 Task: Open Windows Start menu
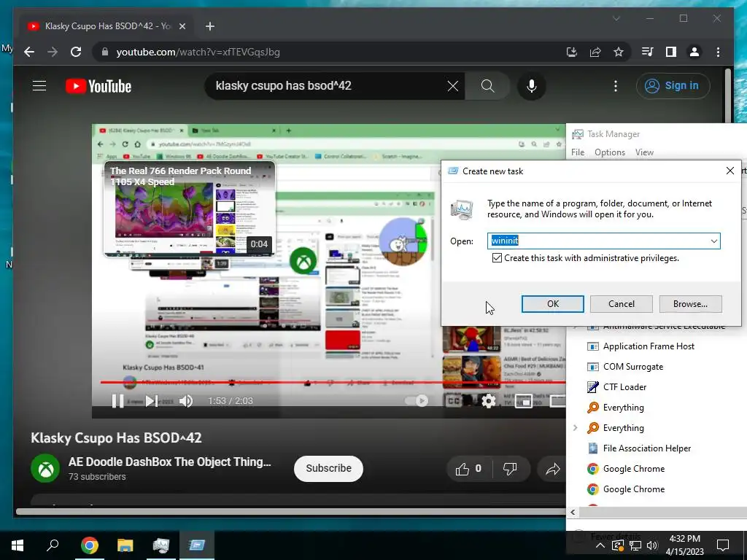tap(18, 545)
